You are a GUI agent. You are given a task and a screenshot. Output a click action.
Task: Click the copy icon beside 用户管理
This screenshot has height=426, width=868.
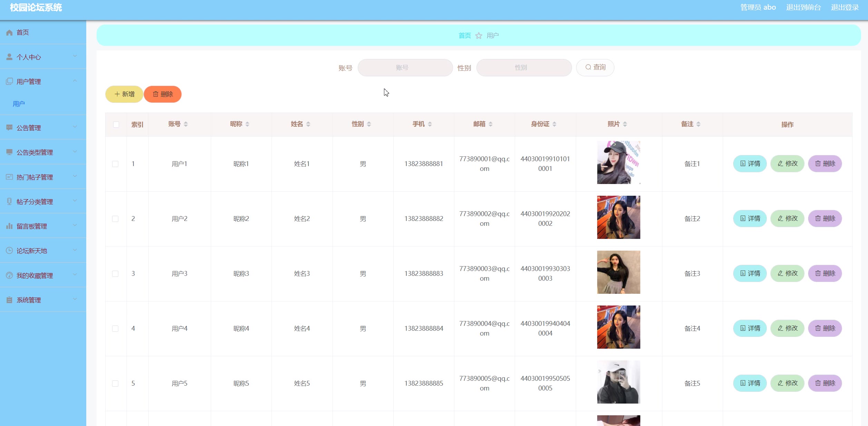click(9, 81)
